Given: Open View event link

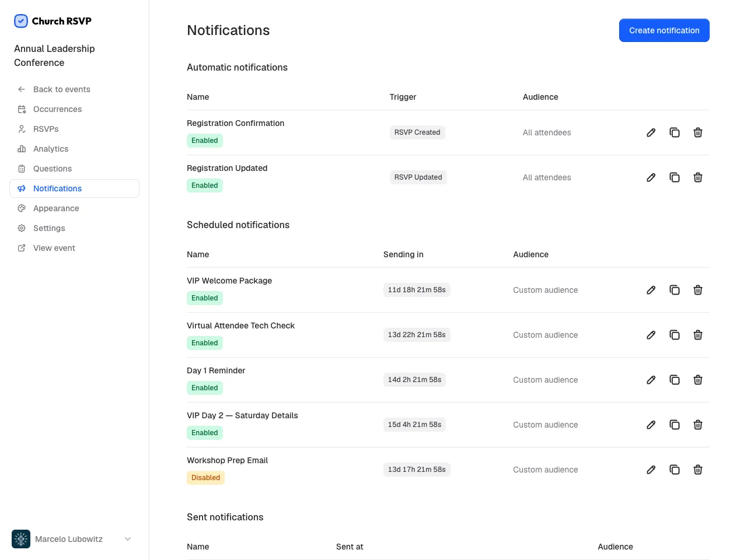Looking at the screenshot, I should click(x=75, y=248).
